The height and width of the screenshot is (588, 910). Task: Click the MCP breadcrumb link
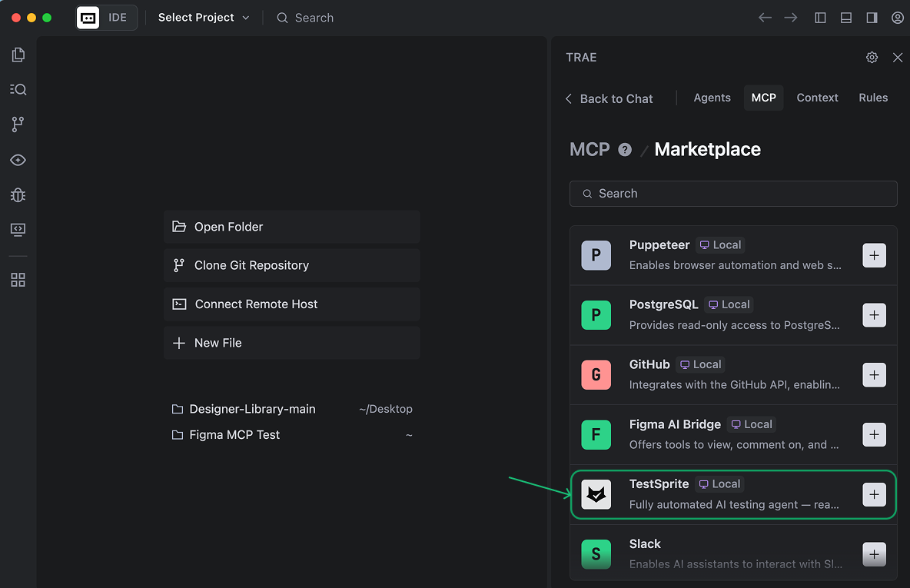click(590, 150)
